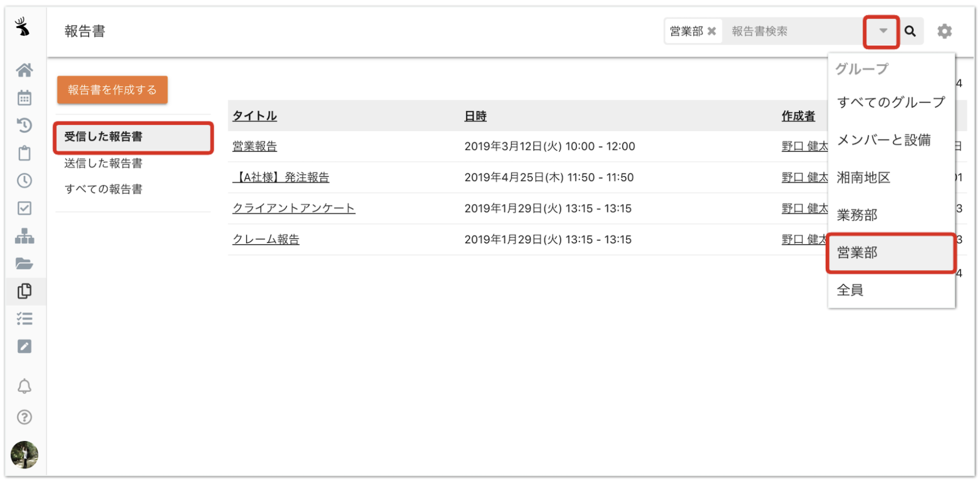Click the open folder icon in sidebar
This screenshot has height=481, width=980.
pyautogui.click(x=24, y=263)
